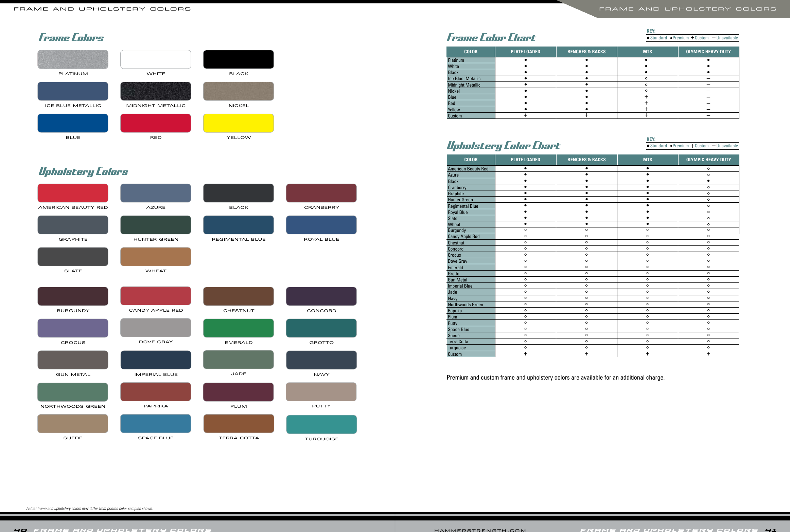The height and width of the screenshot is (532, 790).
Task: Click the Unavailable key label in upholstery chart
Action: [x=727, y=146]
